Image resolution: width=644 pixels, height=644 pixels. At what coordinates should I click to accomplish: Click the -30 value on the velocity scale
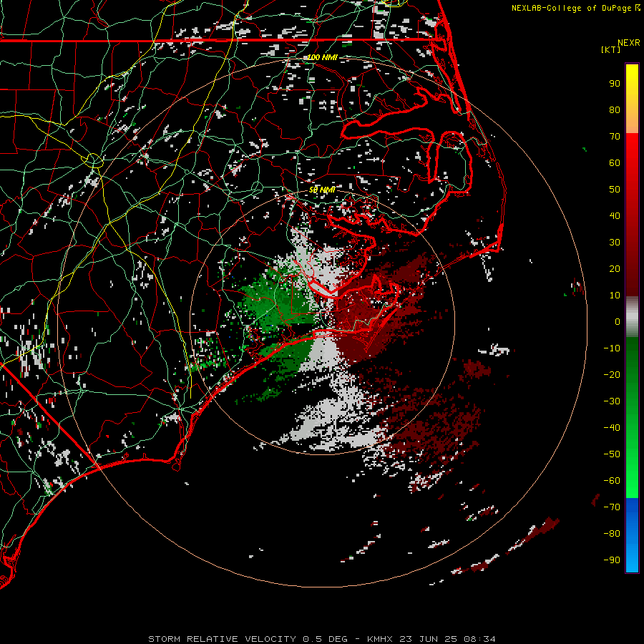point(612,401)
